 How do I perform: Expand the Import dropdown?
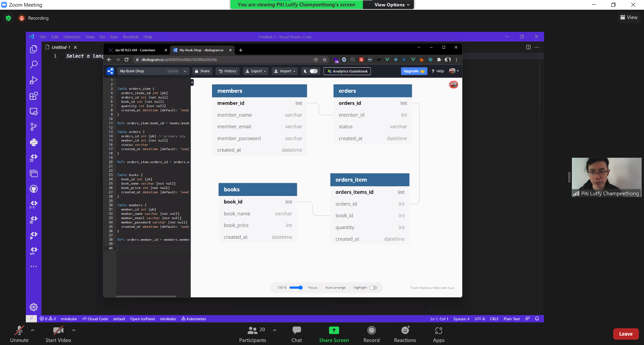point(285,71)
